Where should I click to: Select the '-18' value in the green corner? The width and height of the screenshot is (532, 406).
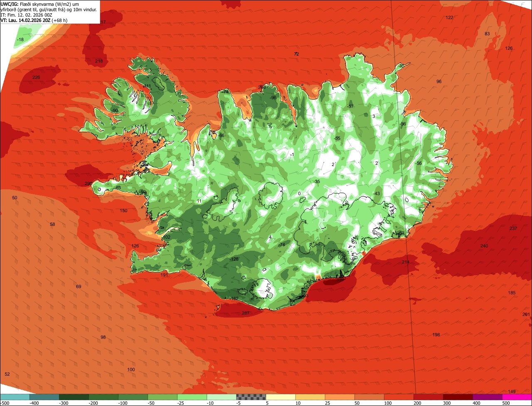[x=20, y=39]
